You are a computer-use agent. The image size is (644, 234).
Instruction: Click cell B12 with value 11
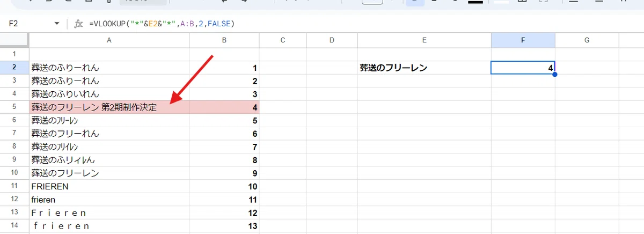(x=224, y=199)
